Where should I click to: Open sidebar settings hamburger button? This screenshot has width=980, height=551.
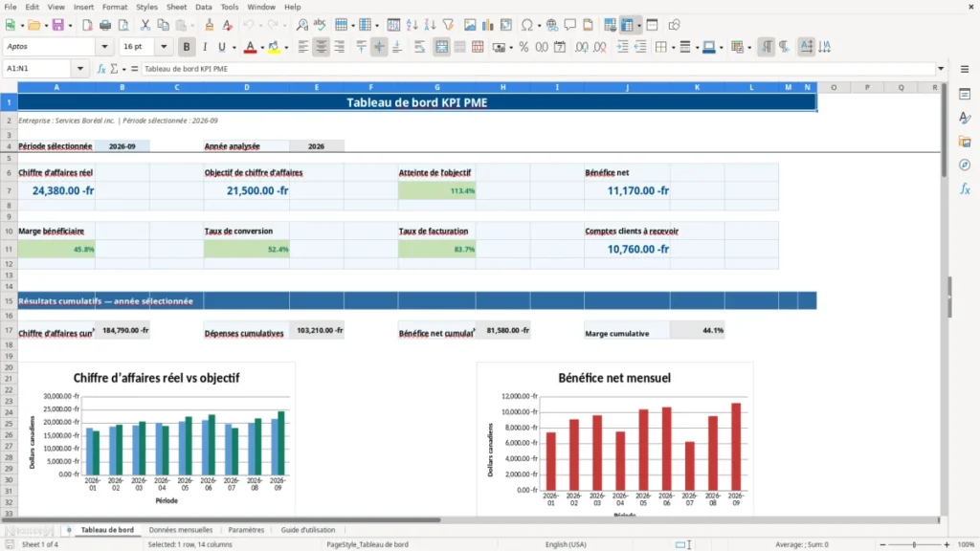click(965, 69)
